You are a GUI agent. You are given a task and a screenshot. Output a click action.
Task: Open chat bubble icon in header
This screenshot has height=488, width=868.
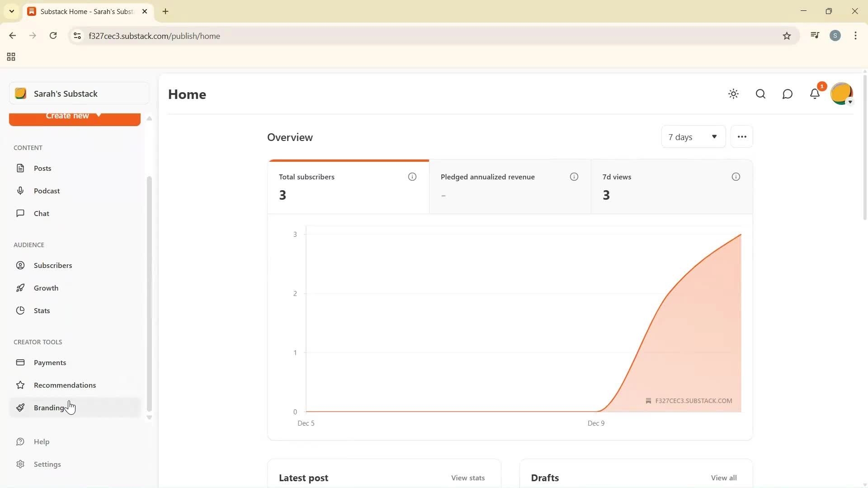(788, 94)
